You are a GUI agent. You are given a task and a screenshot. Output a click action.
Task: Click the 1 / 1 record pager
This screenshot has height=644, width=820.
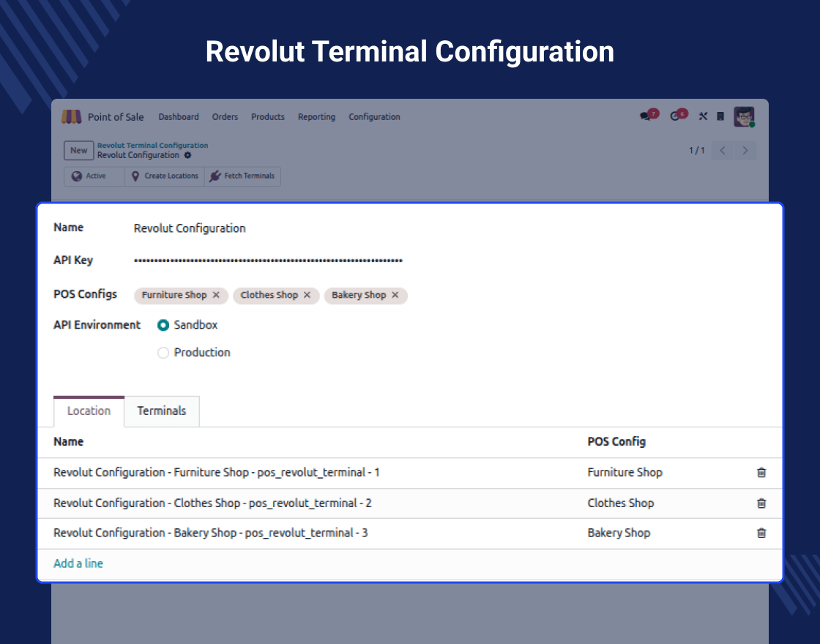[x=696, y=151]
